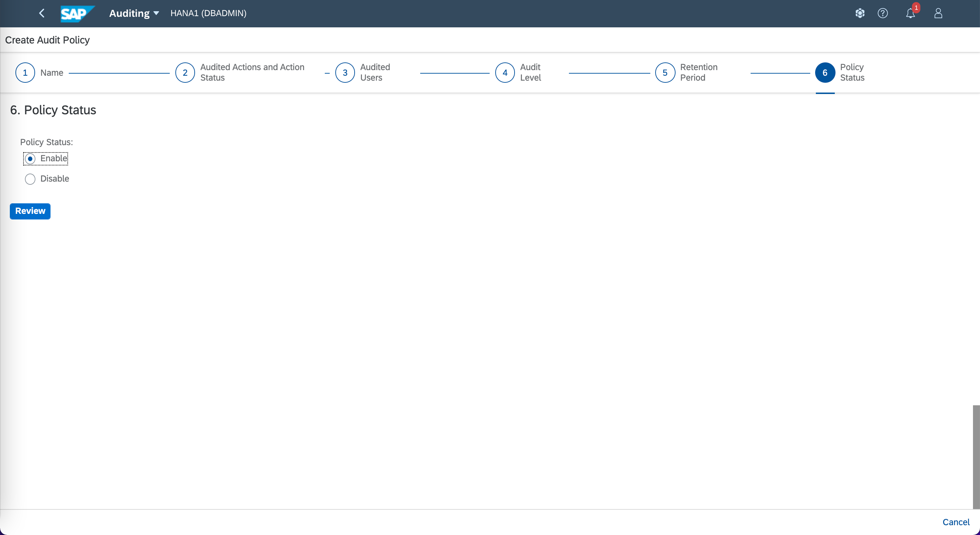Click the Cancel link

coord(956,522)
